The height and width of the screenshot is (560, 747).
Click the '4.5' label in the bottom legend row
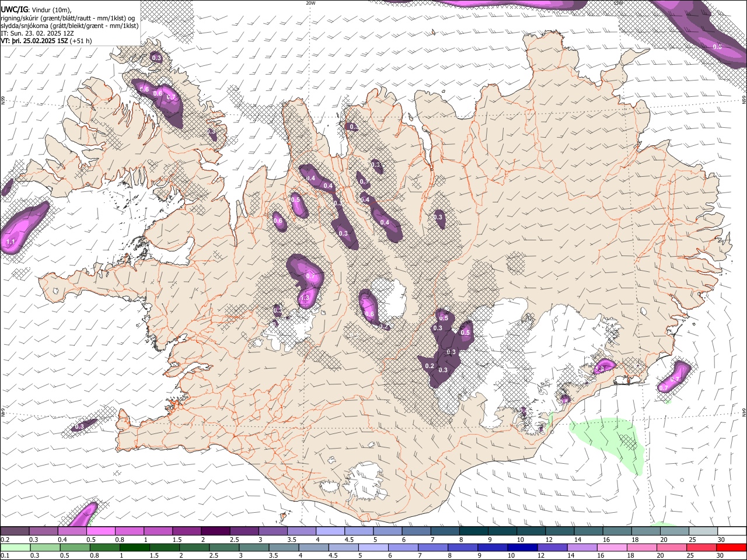click(333, 556)
